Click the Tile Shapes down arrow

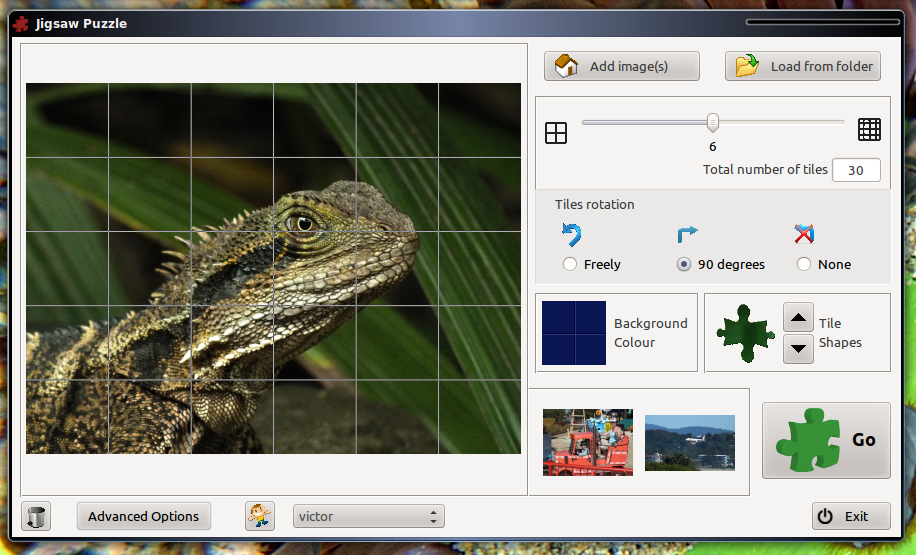click(798, 349)
